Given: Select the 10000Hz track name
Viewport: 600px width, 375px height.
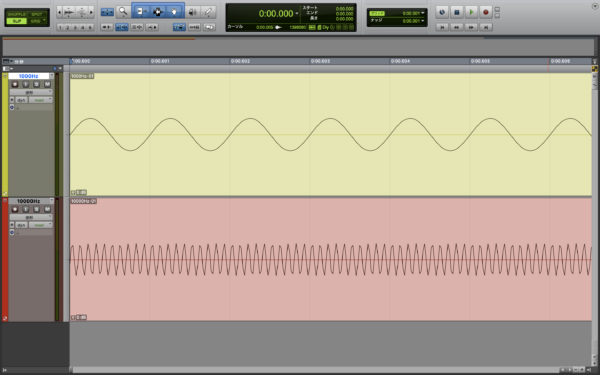Looking at the screenshot, I should coord(28,201).
